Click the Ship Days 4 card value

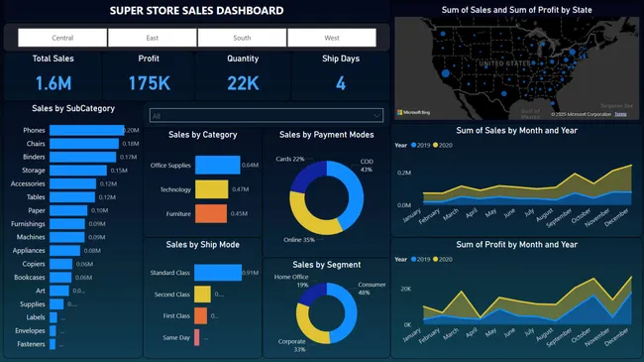(341, 83)
